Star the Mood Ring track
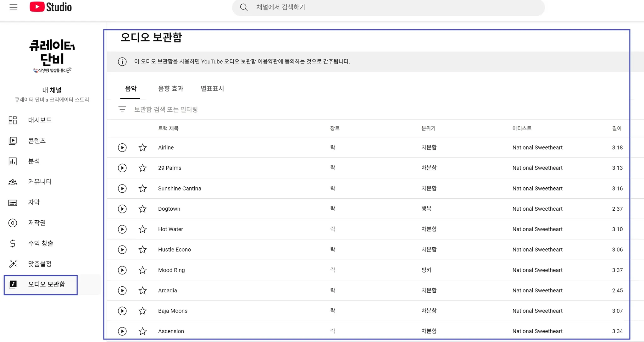Viewport: 644px width, 342px height. pyautogui.click(x=142, y=270)
